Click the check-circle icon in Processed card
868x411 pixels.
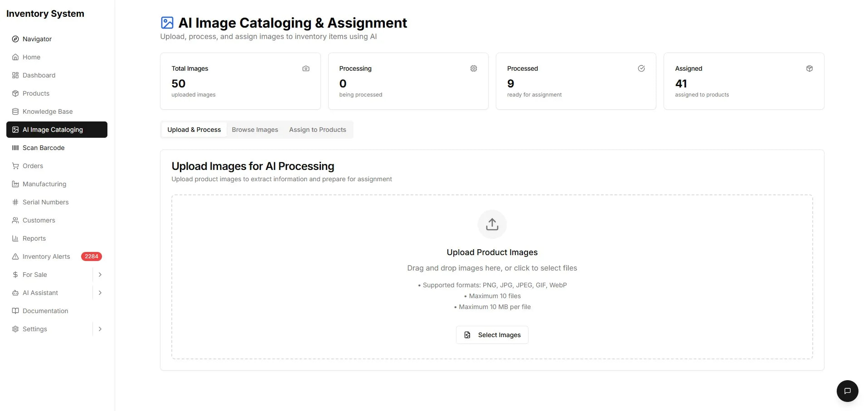tap(641, 68)
